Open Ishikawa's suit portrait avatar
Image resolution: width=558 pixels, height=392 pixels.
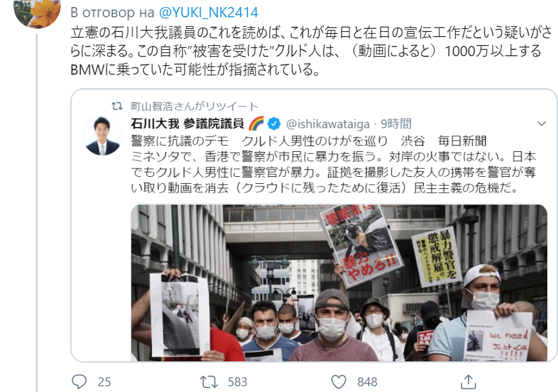point(102,136)
